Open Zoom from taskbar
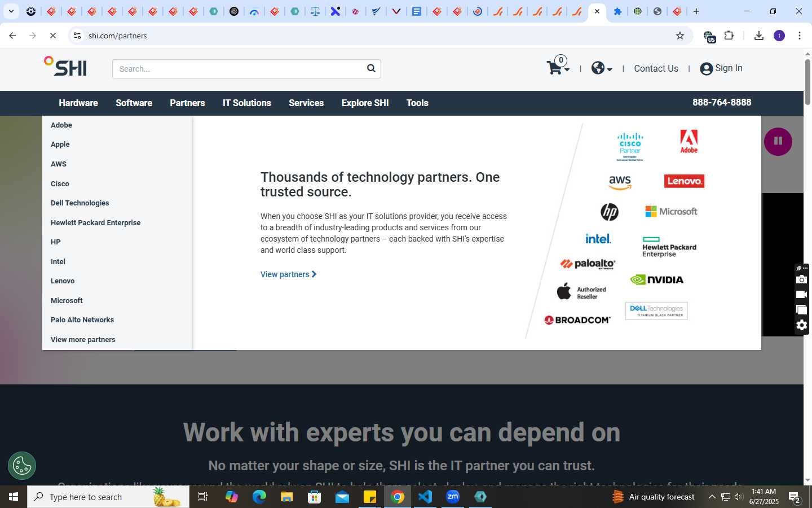The image size is (812, 508). coord(453,497)
